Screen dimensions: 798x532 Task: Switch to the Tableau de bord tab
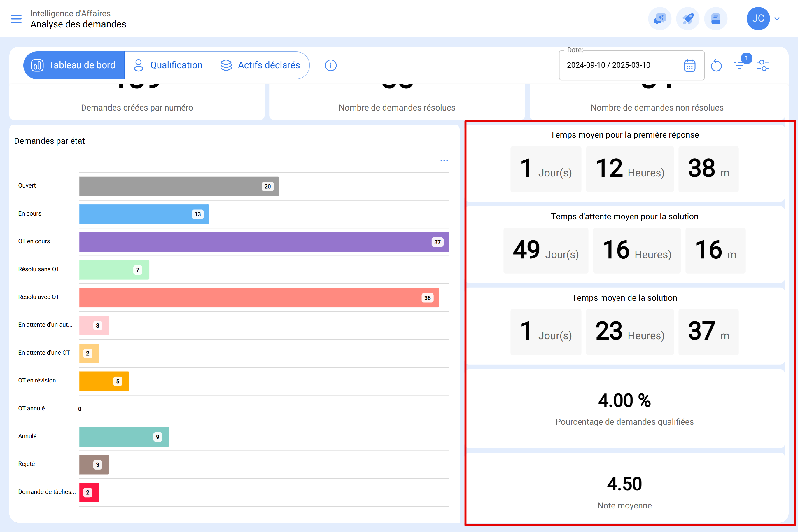pyautogui.click(x=74, y=65)
